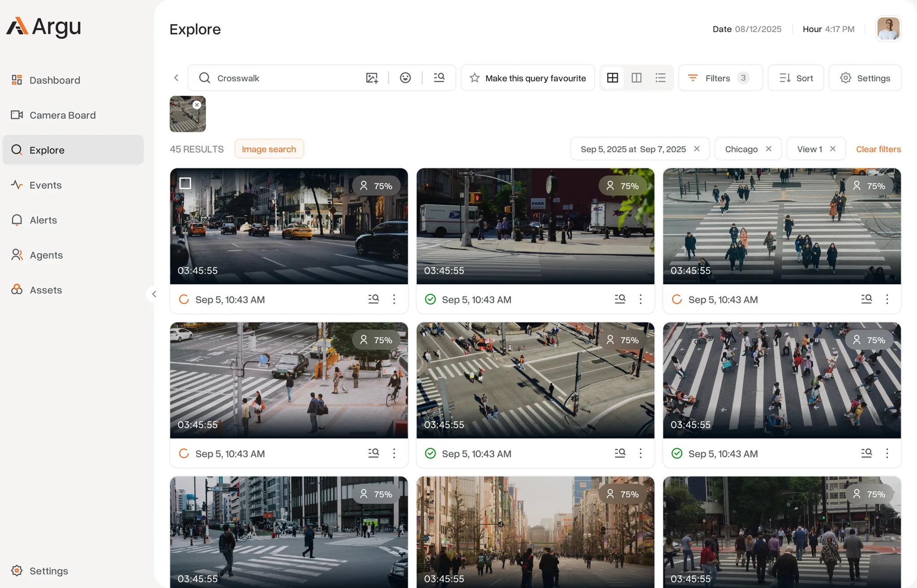
Task: Click the 45 RESULTS count text
Action: [197, 149]
